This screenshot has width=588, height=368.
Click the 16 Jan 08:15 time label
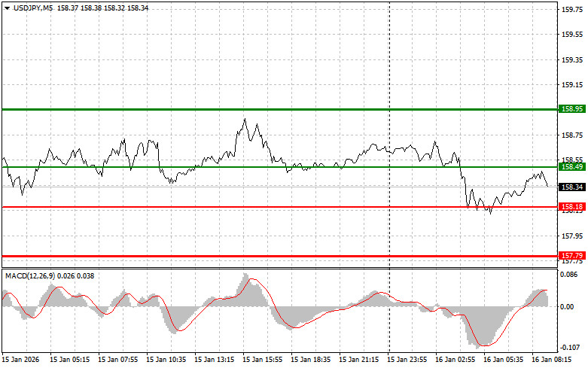point(552,360)
